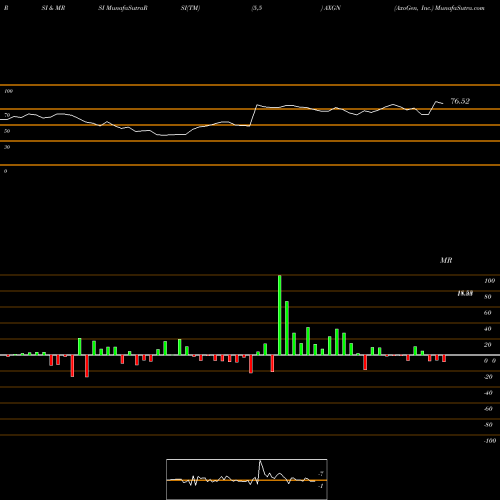The width and height of the screenshot is (500, 500).
Task: Click the ') AXGN' ticker text
Action: click(x=331, y=8)
